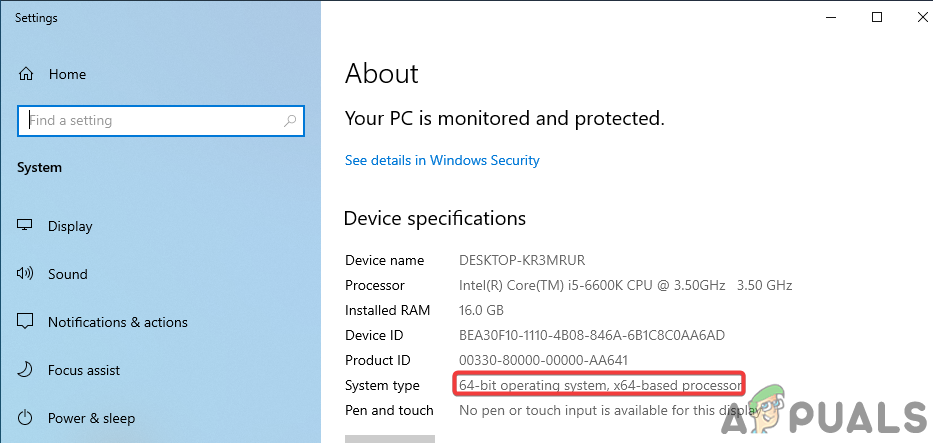The image size is (933, 443).
Task: Click the magnifier icon in search box
Action: tap(290, 121)
